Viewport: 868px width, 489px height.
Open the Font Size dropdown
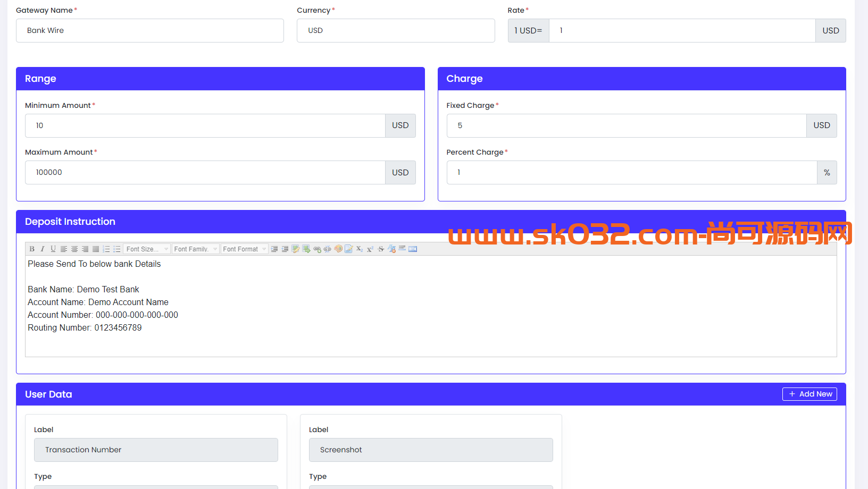[147, 249]
